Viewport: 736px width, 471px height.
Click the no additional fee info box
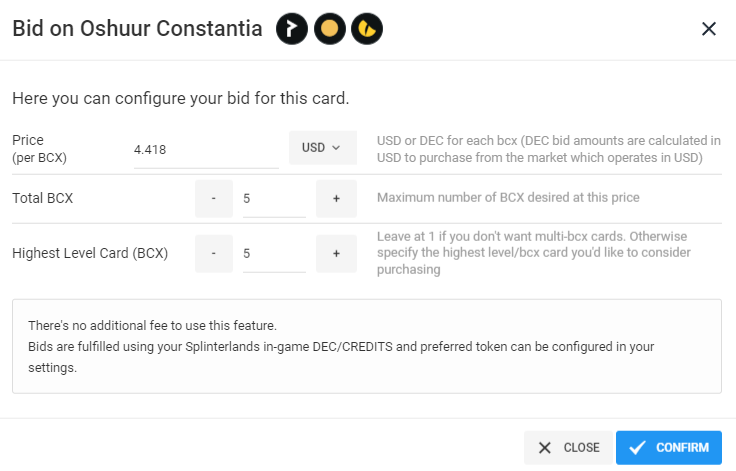coord(367,346)
